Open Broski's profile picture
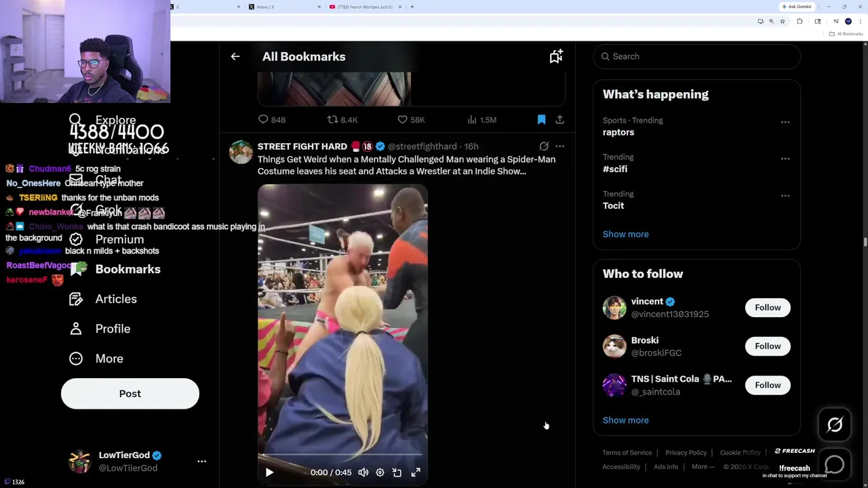 [614, 346]
